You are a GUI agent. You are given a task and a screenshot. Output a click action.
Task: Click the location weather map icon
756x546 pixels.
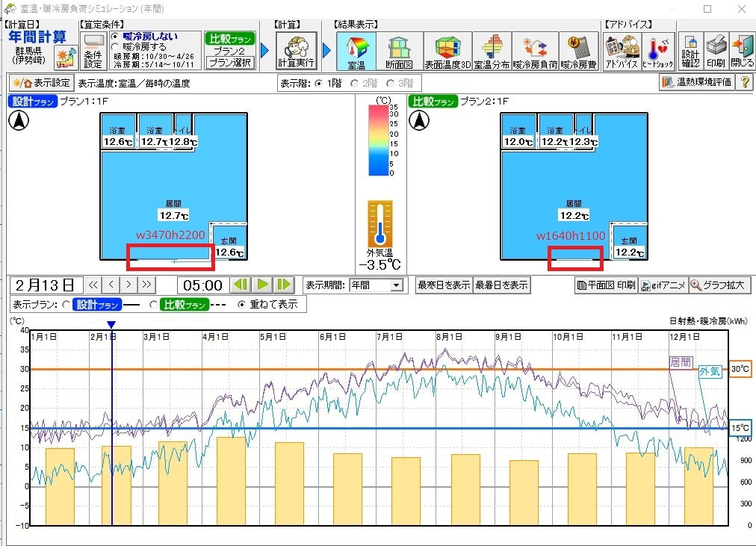66,58
